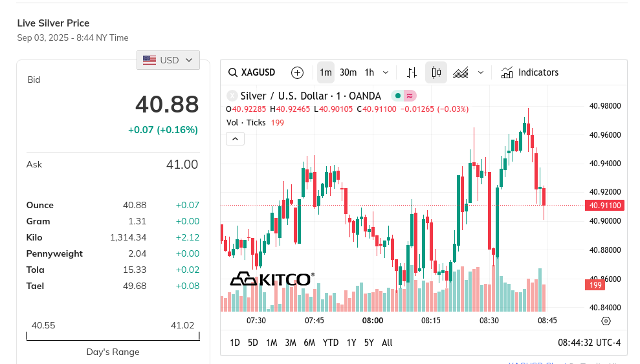This screenshot has width=640, height=364.
Task: Click the ask price 41.00
Action: tap(182, 165)
